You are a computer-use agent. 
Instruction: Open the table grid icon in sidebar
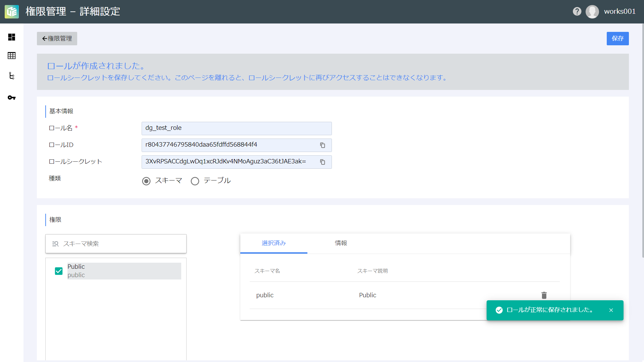(x=12, y=56)
